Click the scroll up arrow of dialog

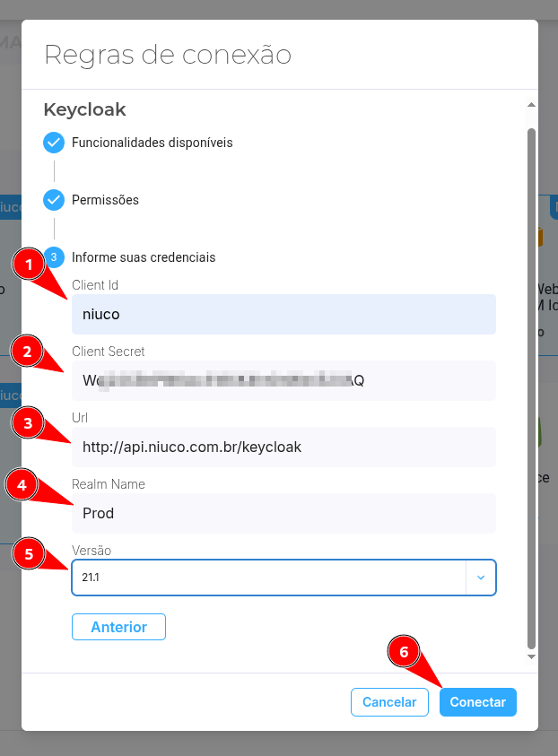531,105
